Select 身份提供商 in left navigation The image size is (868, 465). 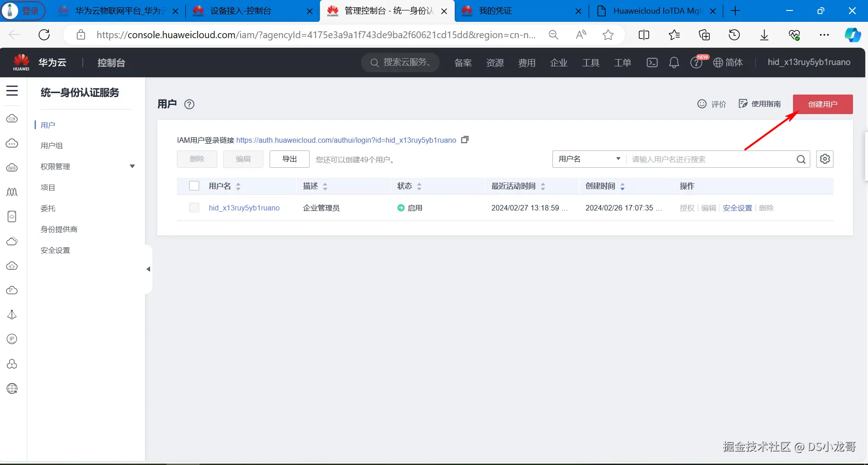pos(59,229)
